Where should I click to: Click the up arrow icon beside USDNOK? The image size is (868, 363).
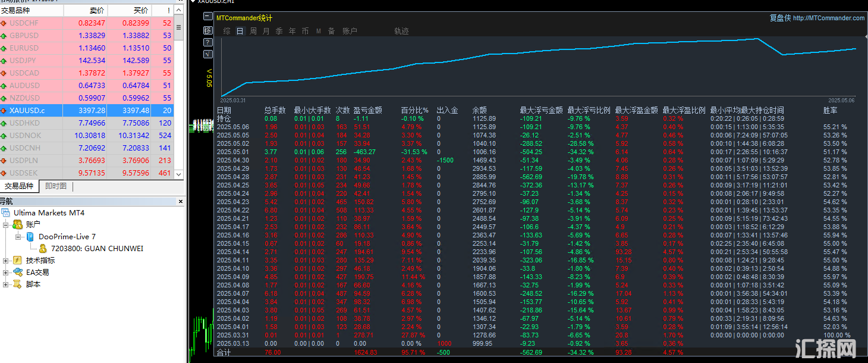point(4,136)
